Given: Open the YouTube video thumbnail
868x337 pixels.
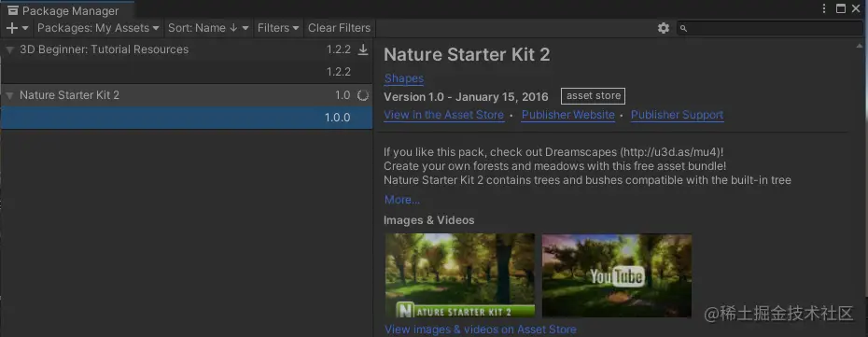Looking at the screenshot, I should pyautogui.click(x=617, y=275).
